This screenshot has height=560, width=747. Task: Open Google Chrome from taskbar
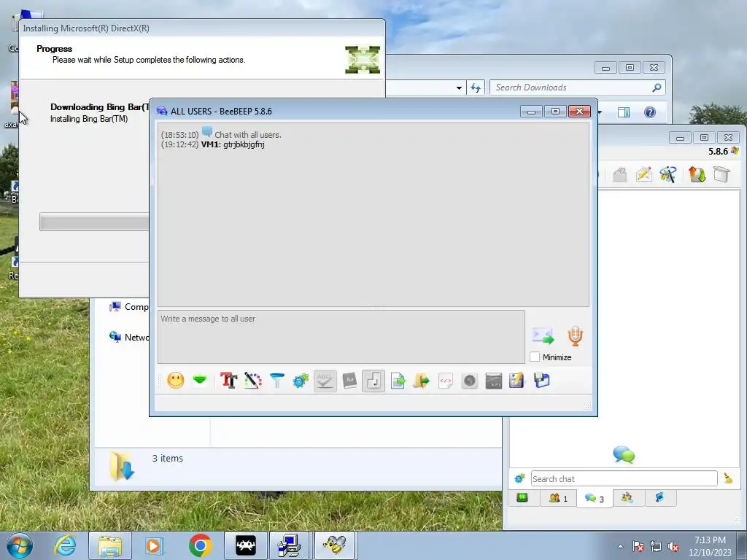[x=200, y=545]
